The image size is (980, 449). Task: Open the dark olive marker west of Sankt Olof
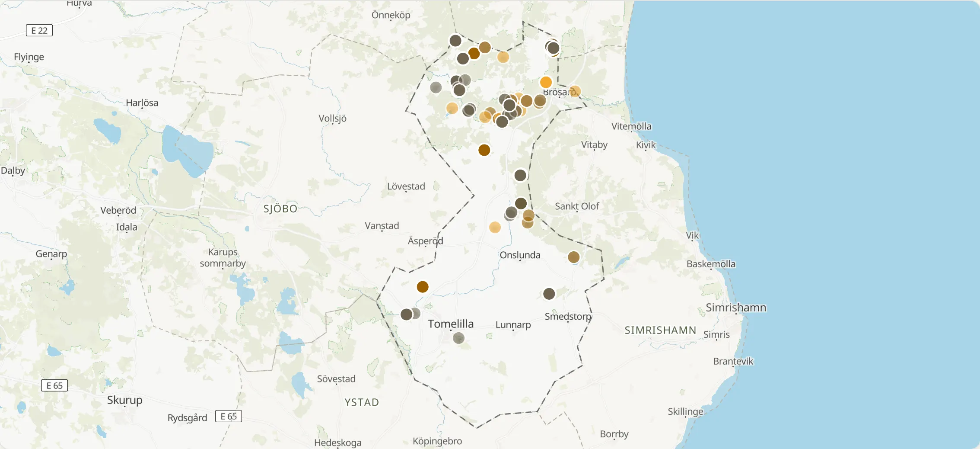tap(521, 203)
